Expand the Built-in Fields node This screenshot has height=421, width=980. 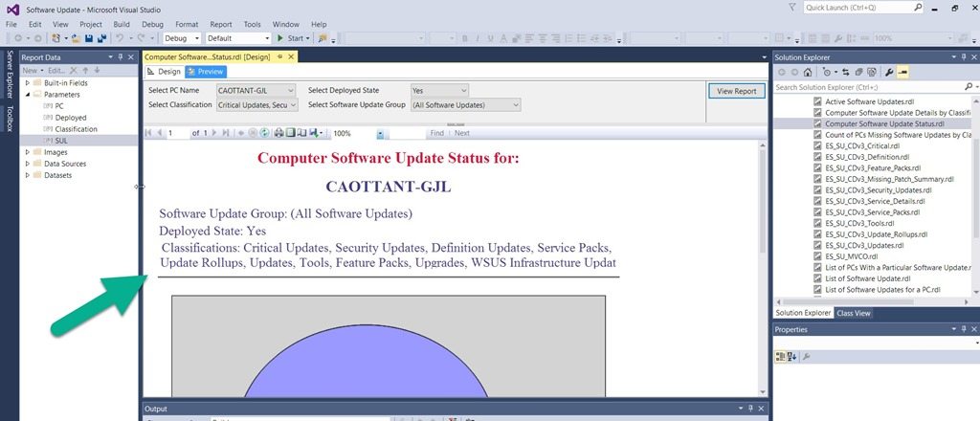[27, 83]
